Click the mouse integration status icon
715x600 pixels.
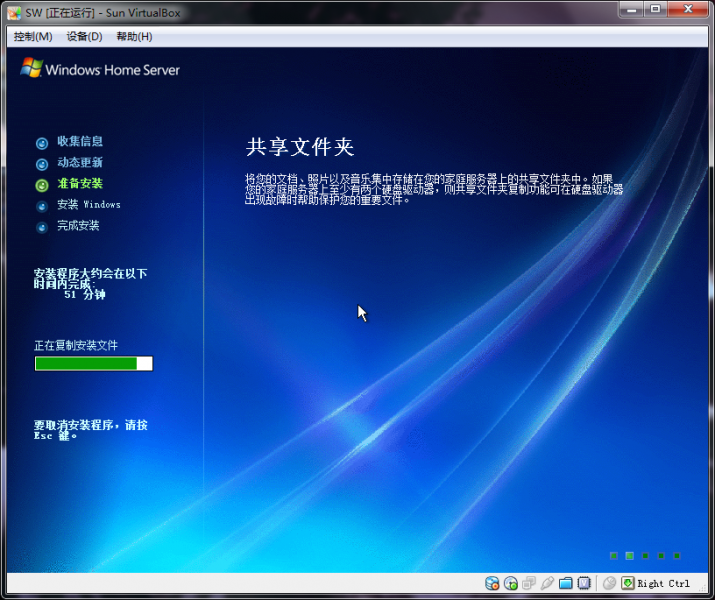[x=609, y=583]
